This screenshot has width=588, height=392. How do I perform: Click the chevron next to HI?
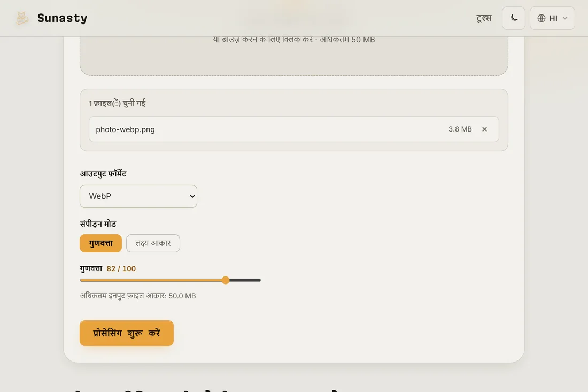pyautogui.click(x=565, y=18)
